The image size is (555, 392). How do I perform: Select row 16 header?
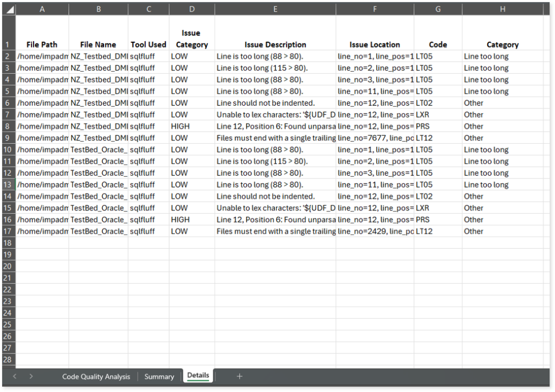(8, 220)
